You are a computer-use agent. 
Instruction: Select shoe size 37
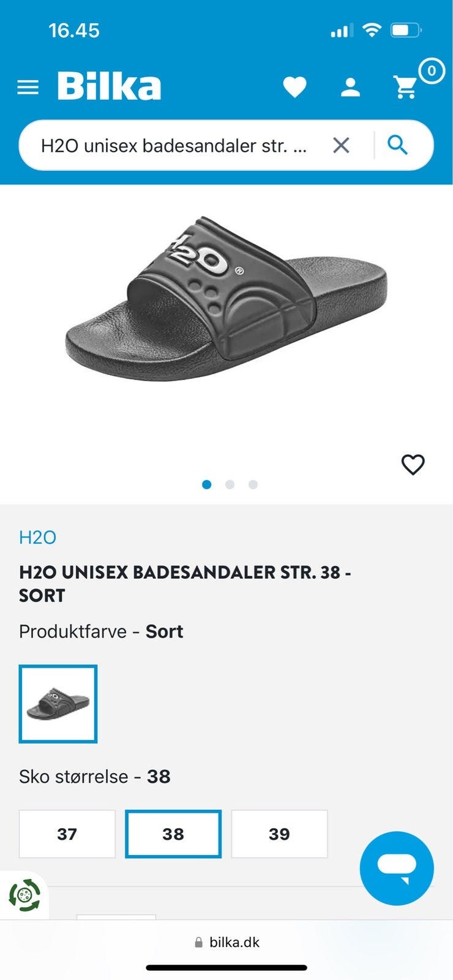click(67, 834)
